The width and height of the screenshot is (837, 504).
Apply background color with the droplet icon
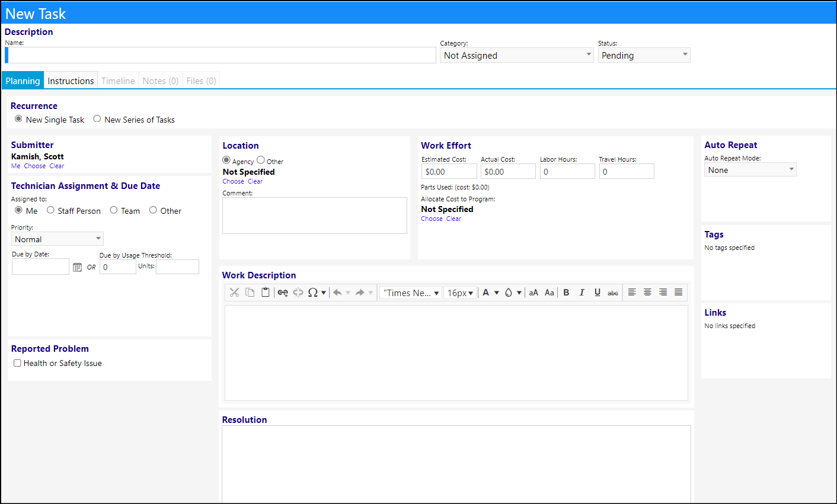[509, 293]
